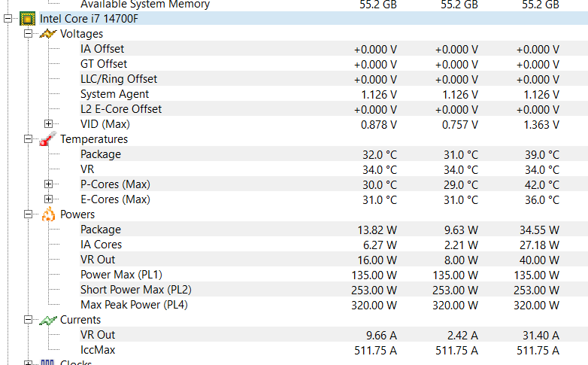
Task: Click the 27.18 W IA Cores max value
Action: click(539, 245)
